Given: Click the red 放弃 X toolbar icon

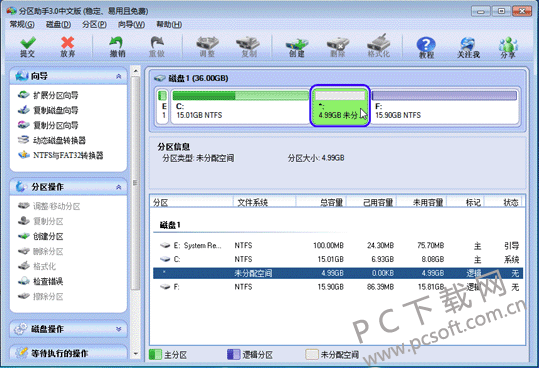Looking at the screenshot, I should [x=67, y=46].
